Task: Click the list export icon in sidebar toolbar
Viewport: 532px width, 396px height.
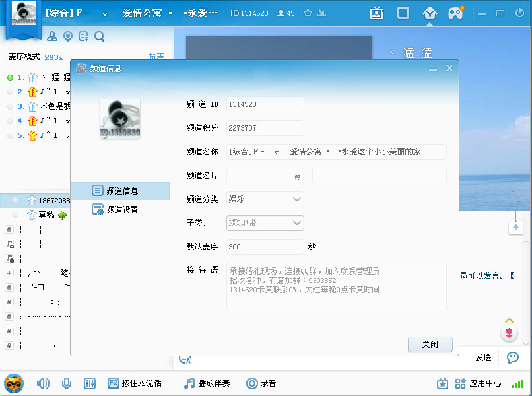Action: coord(83,36)
